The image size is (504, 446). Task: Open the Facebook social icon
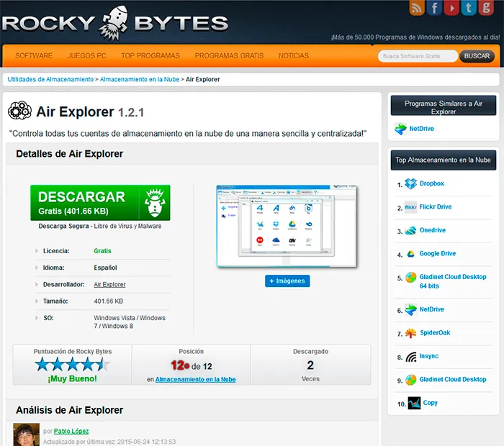tap(434, 7)
